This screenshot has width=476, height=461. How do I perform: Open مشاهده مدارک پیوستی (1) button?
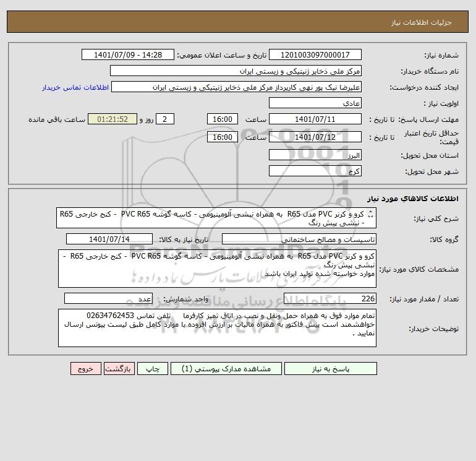coord(226,369)
